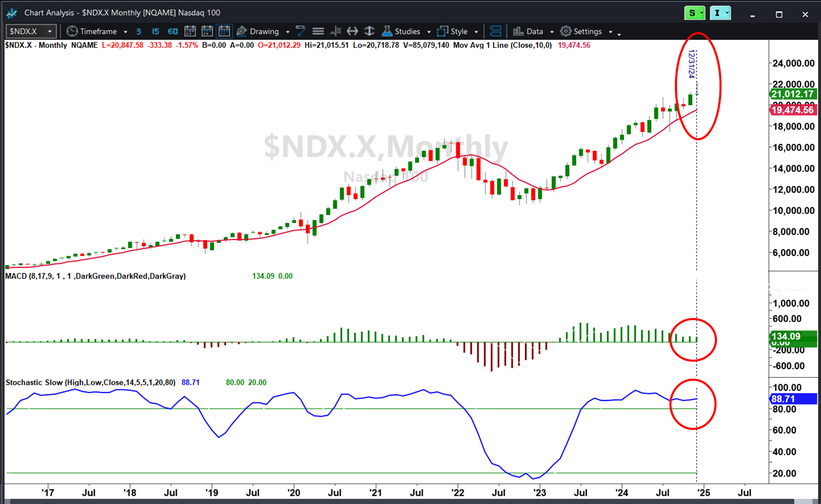Open the Drawing menu
The image size is (821, 504).
tap(263, 31)
